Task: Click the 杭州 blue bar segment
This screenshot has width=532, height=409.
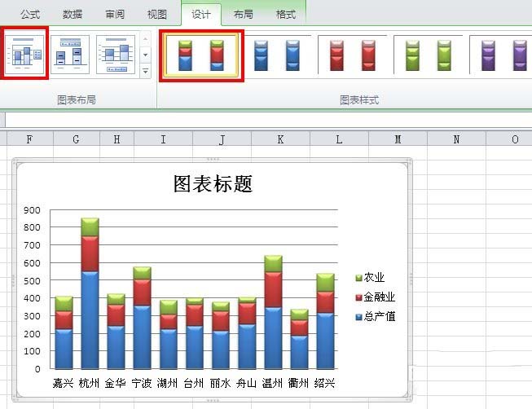Action: pyautogui.click(x=90, y=320)
